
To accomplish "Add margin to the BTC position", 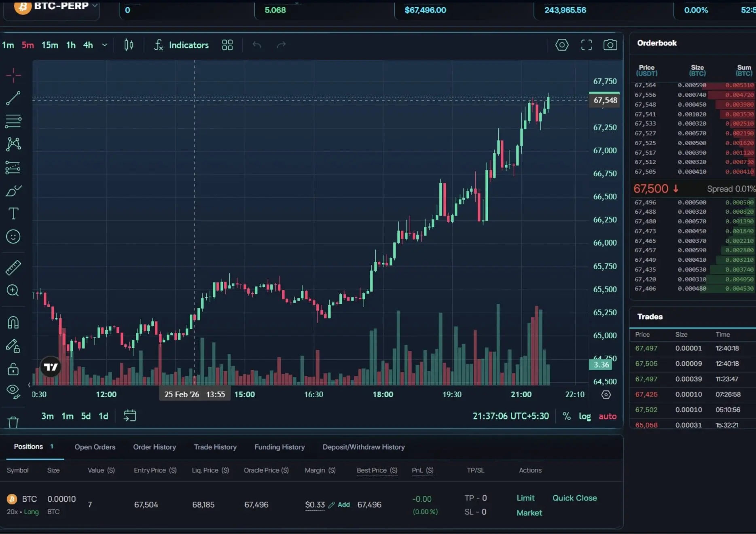I will coord(344,504).
